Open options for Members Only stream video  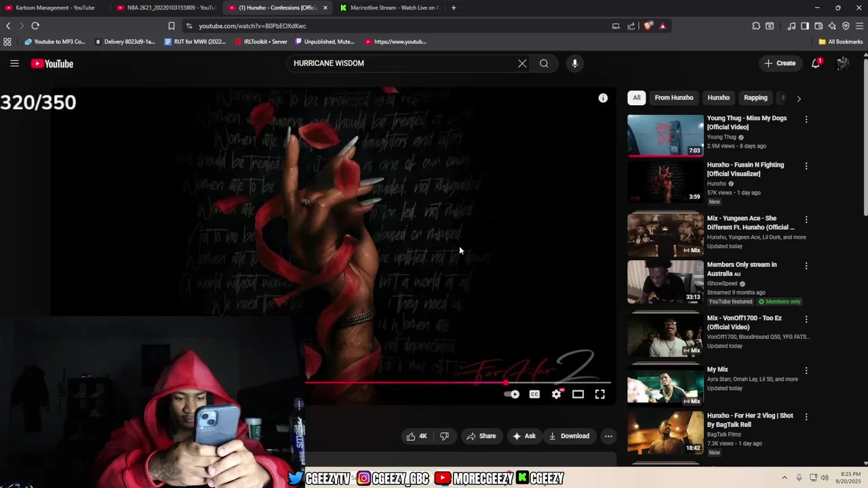click(x=806, y=266)
